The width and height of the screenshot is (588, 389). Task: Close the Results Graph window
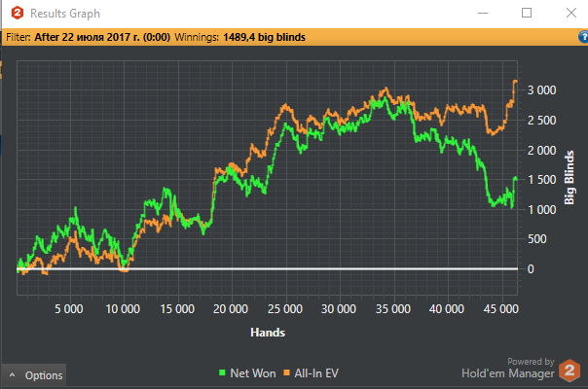(x=571, y=13)
